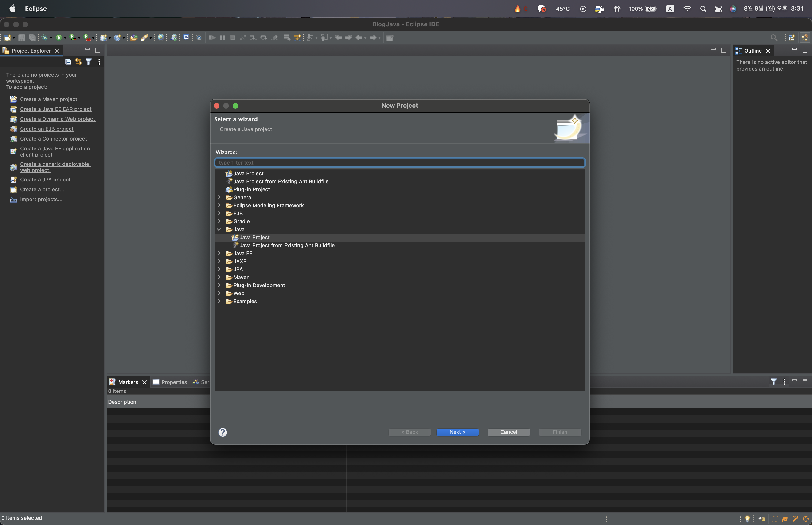812x525 pixels.
Task: Switch to the Properties tab
Action: (x=174, y=382)
